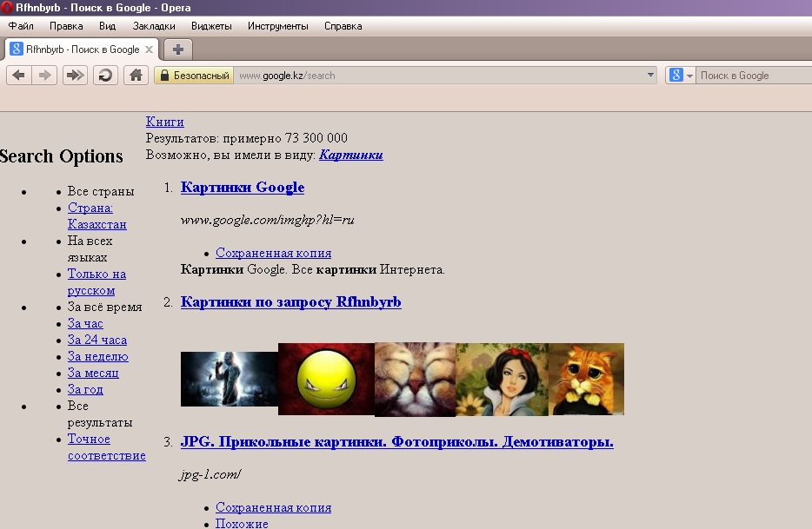Expand the search engine selector arrow
The height and width of the screenshot is (529, 812).
tap(689, 76)
